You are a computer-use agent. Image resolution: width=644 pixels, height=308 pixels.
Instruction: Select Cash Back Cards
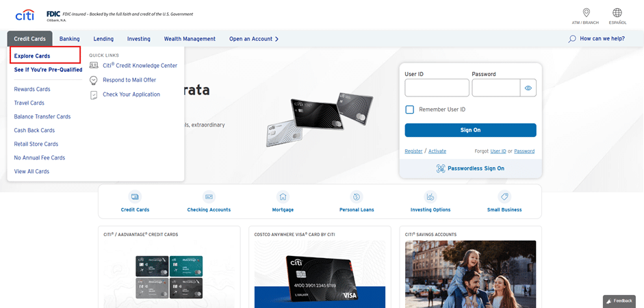34,130
